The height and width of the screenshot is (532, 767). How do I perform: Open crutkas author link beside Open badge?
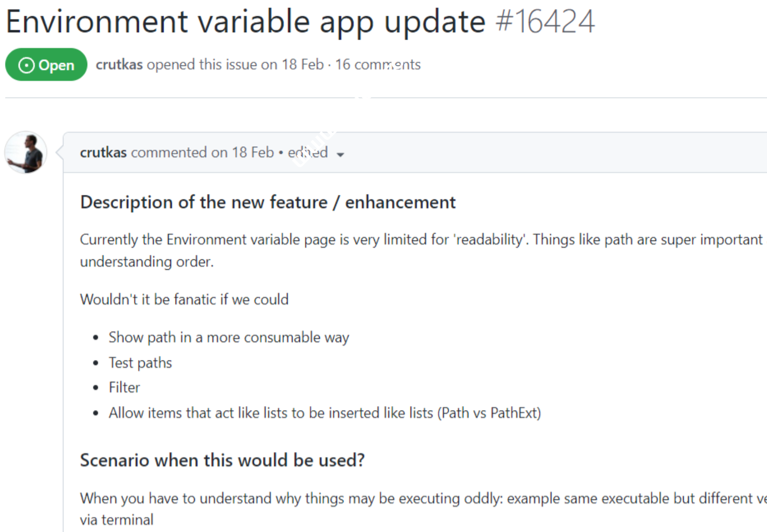click(119, 64)
